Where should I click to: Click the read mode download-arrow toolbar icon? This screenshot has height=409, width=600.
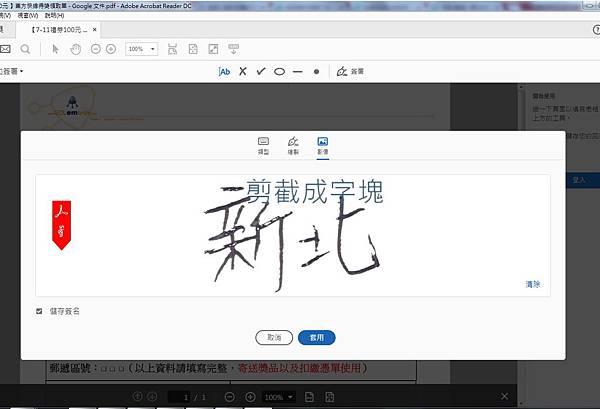tap(233, 49)
